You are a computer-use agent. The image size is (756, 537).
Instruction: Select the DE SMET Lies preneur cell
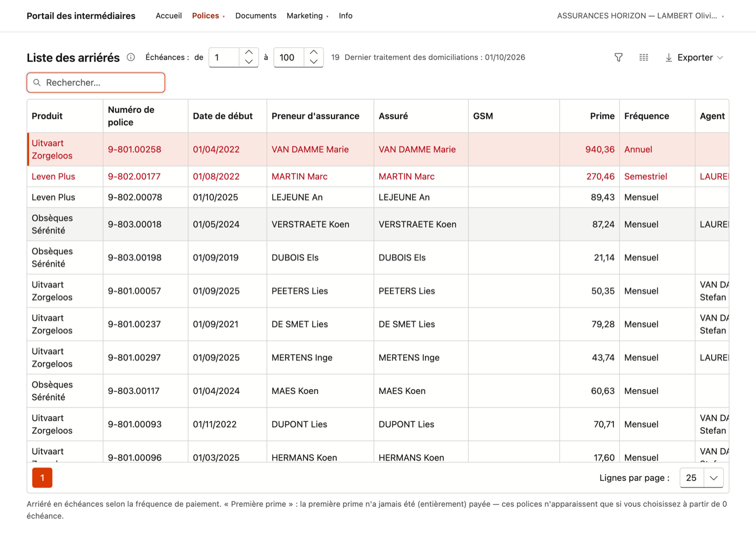[320, 324]
